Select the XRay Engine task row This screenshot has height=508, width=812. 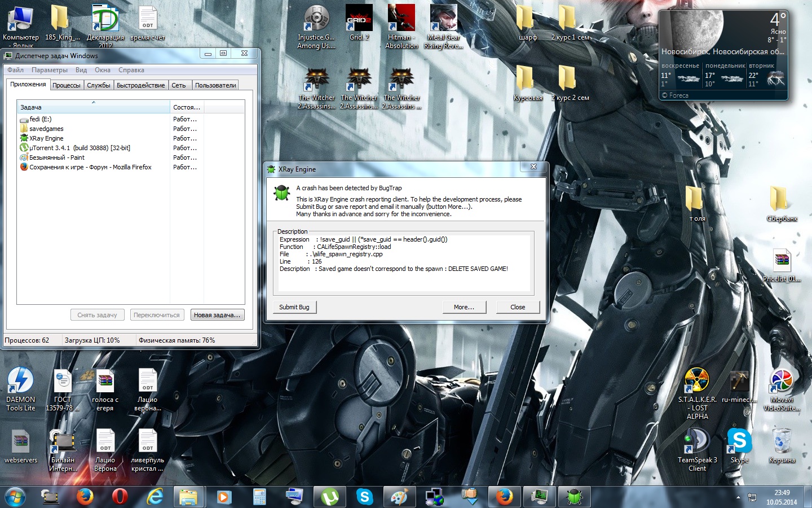131,138
